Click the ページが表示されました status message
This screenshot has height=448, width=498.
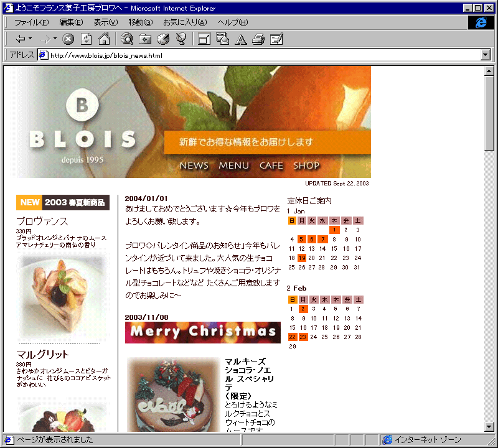pos(55,440)
